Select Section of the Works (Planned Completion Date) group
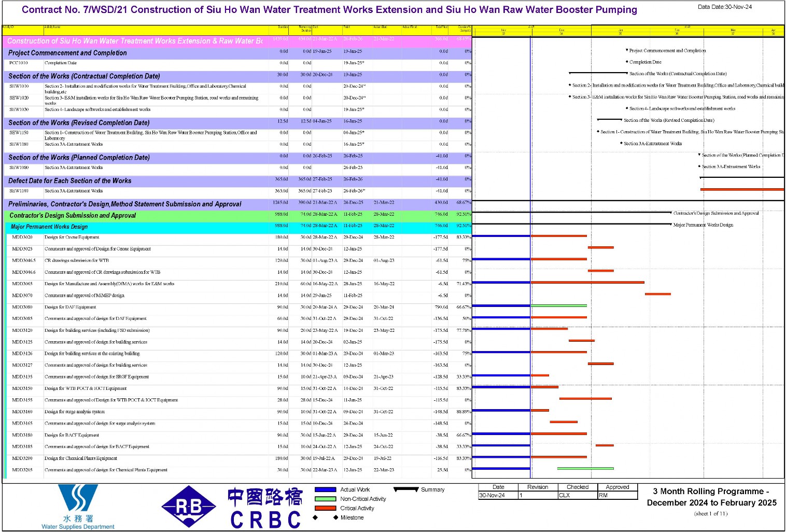This screenshot has height=532, width=786. pyautogui.click(x=238, y=158)
